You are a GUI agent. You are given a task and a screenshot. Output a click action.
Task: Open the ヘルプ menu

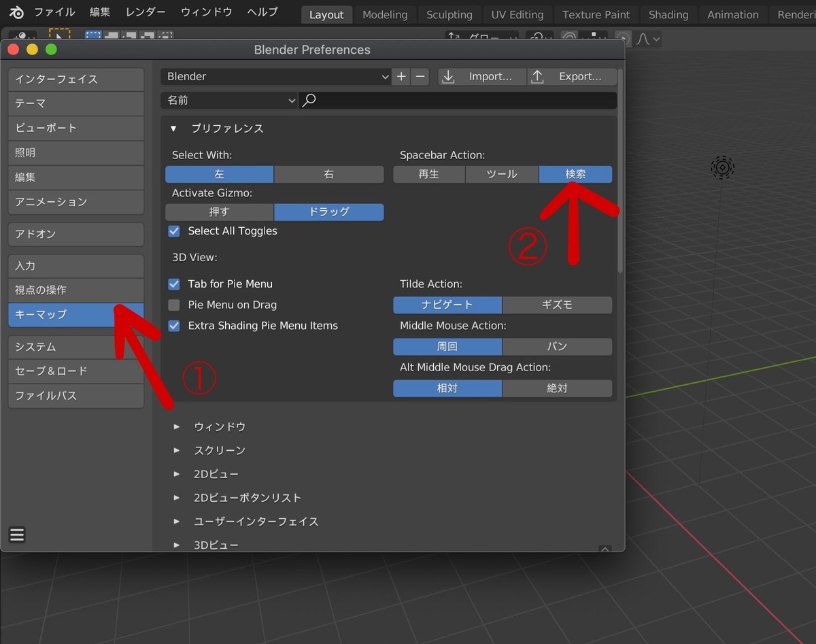[262, 12]
